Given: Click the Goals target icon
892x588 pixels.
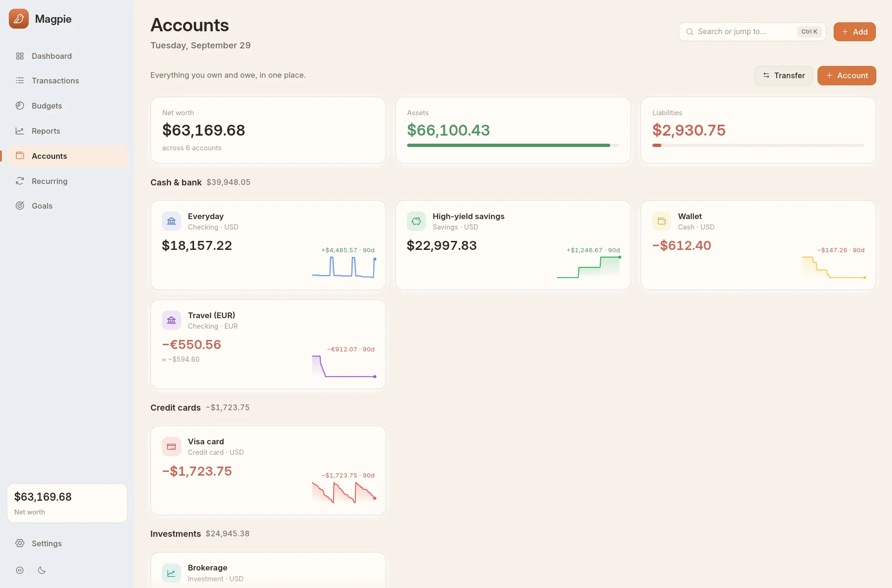Looking at the screenshot, I should [x=19, y=206].
